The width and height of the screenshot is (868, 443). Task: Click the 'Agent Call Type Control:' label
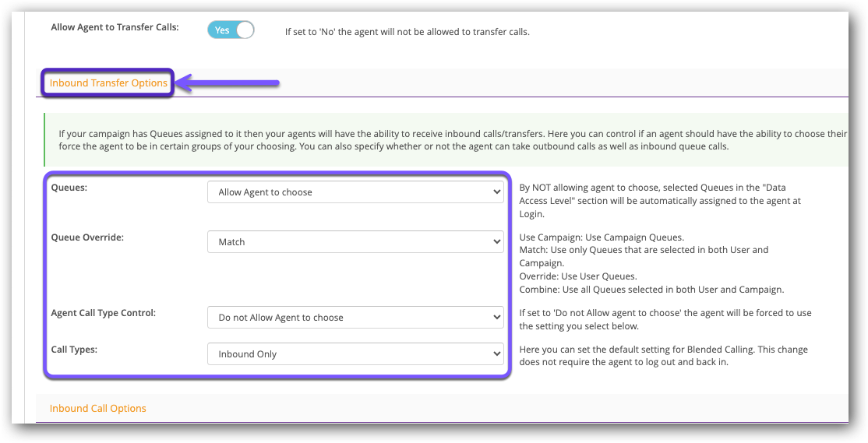tap(104, 313)
